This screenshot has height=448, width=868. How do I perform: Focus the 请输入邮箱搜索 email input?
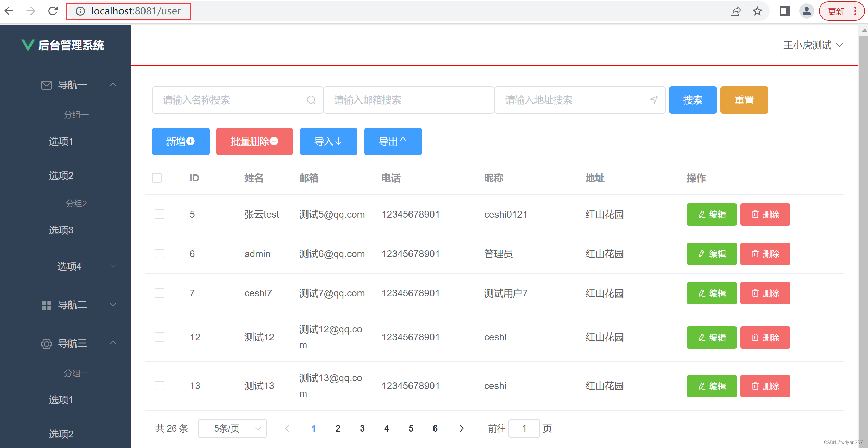pyautogui.click(x=408, y=100)
